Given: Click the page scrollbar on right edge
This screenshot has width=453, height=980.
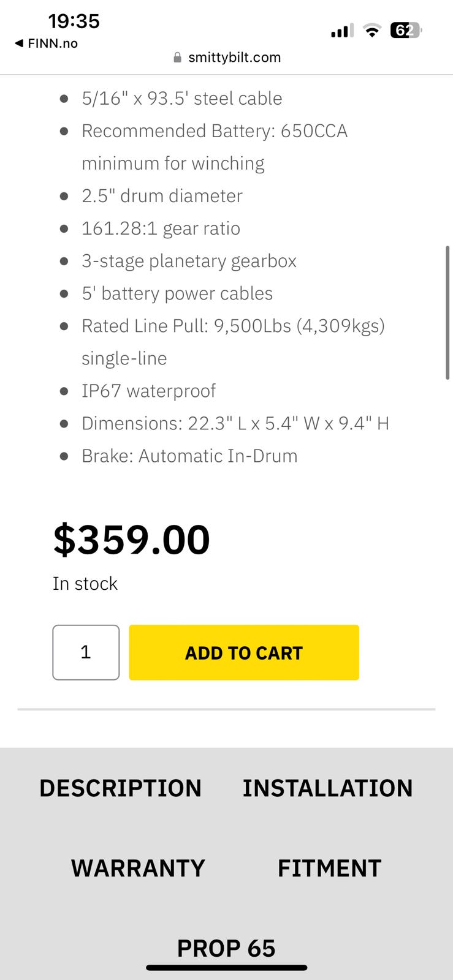Looking at the screenshot, I should [x=447, y=313].
